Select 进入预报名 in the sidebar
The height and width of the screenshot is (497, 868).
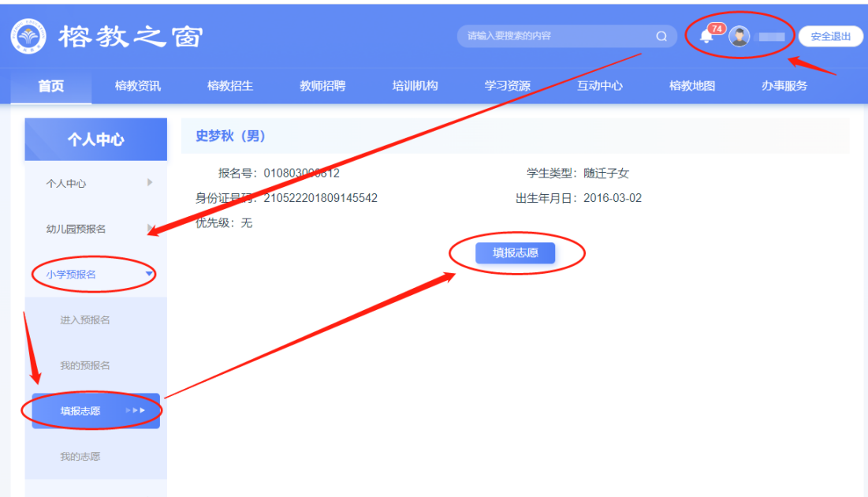(x=85, y=320)
